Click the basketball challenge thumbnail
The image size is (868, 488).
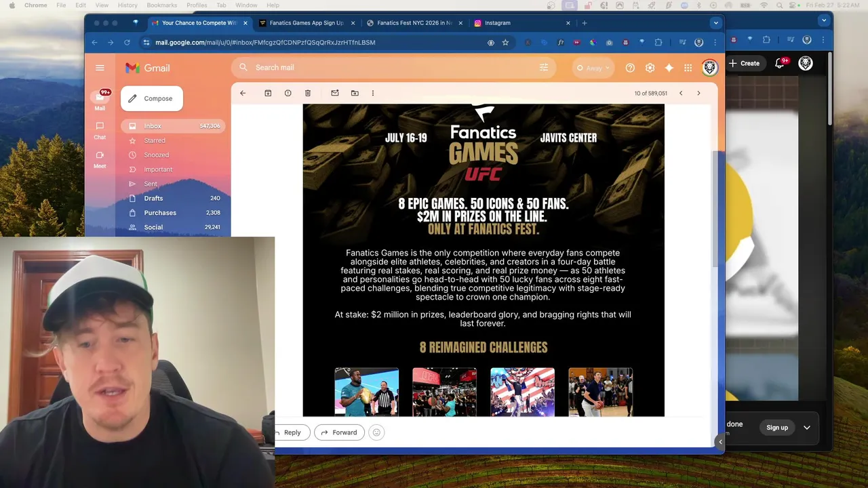(600, 392)
